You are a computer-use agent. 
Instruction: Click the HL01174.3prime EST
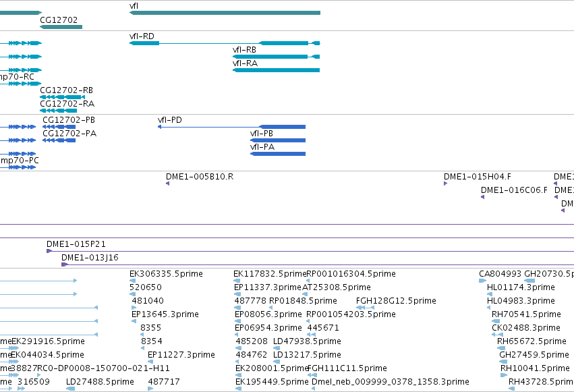(490, 294)
